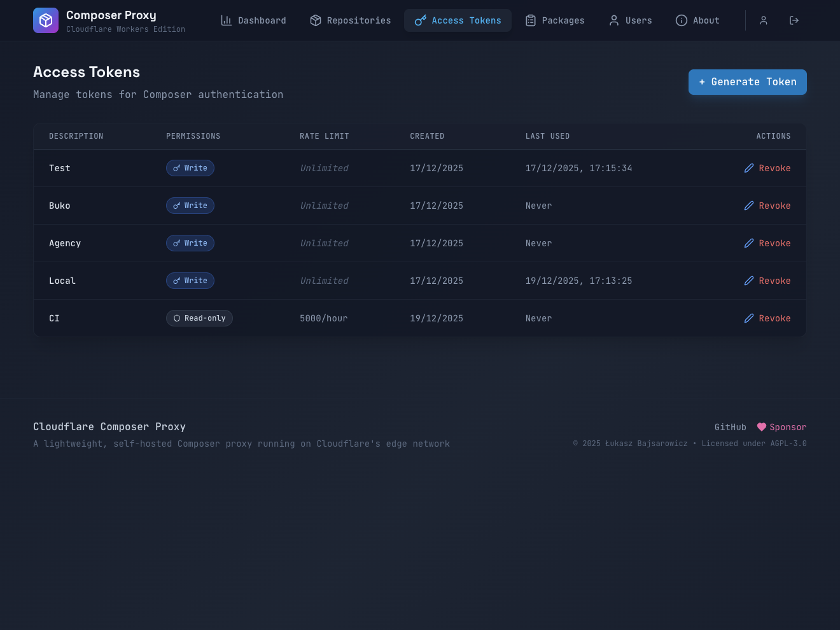Revoke the Test token
The width and height of the screenshot is (840, 630).
[774, 168]
